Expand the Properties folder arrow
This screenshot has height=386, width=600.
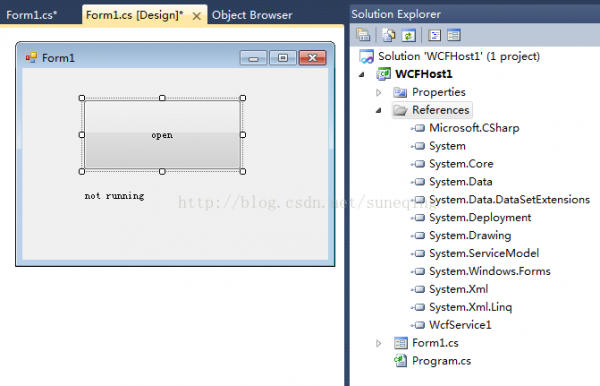(x=378, y=92)
